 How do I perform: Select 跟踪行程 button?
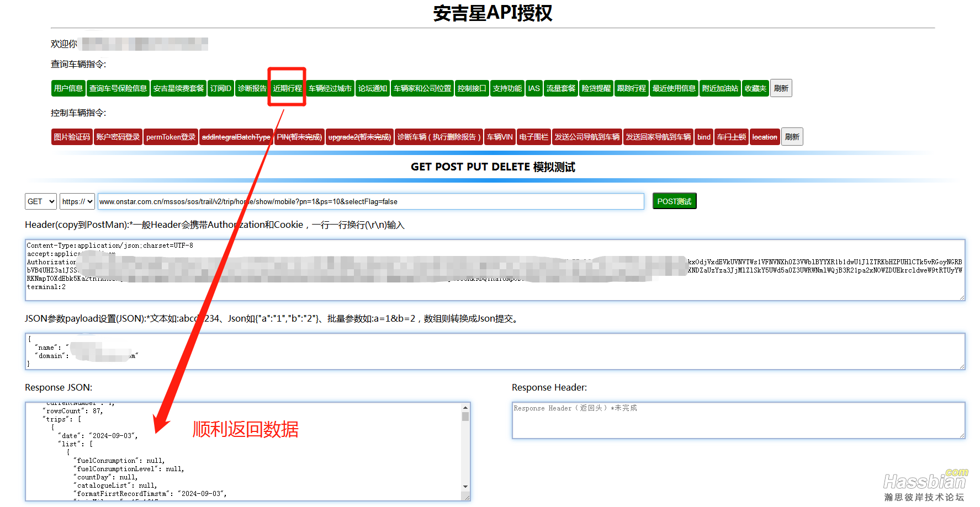(x=632, y=88)
